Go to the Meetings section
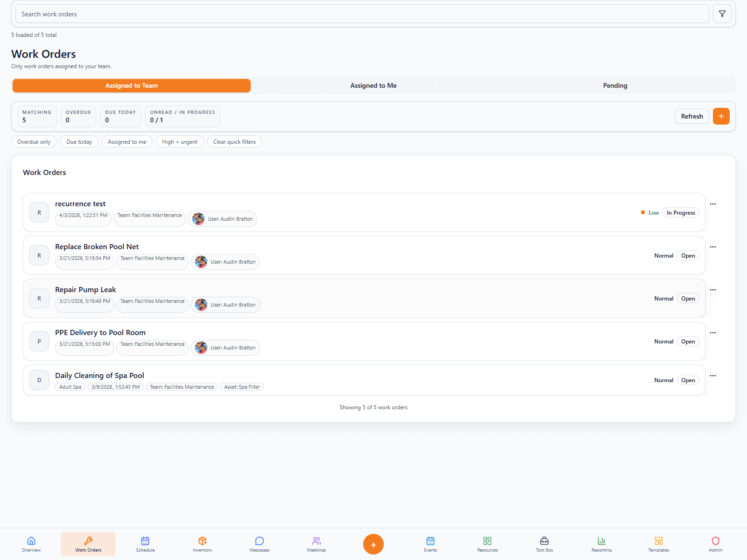The height and width of the screenshot is (560, 747). click(x=316, y=544)
